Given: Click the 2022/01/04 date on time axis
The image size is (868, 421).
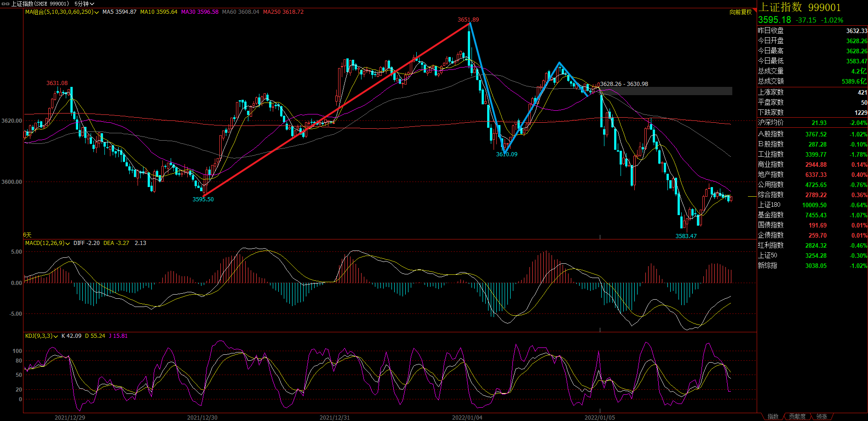Looking at the screenshot, I should (467, 417).
